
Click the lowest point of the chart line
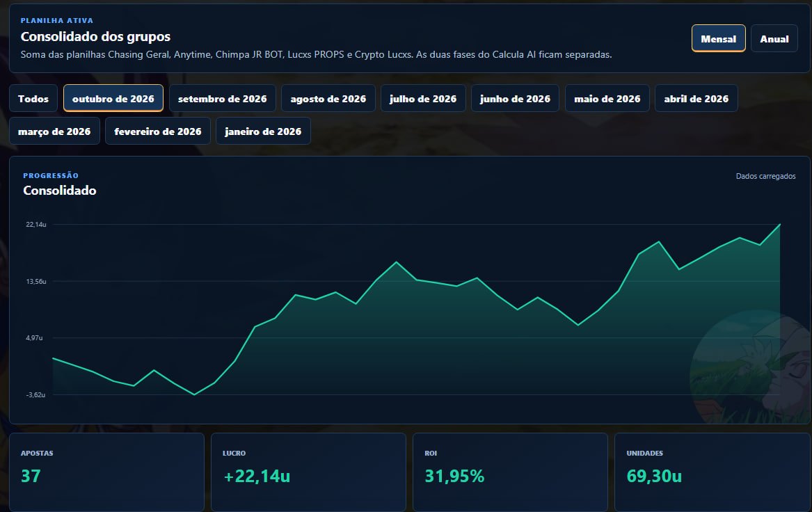click(194, 394)
